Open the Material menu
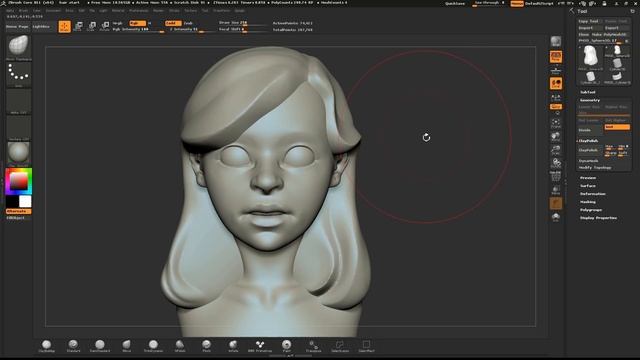Image resolution: width=640 pixels, height=360 pixels. (x=118, y=11)
